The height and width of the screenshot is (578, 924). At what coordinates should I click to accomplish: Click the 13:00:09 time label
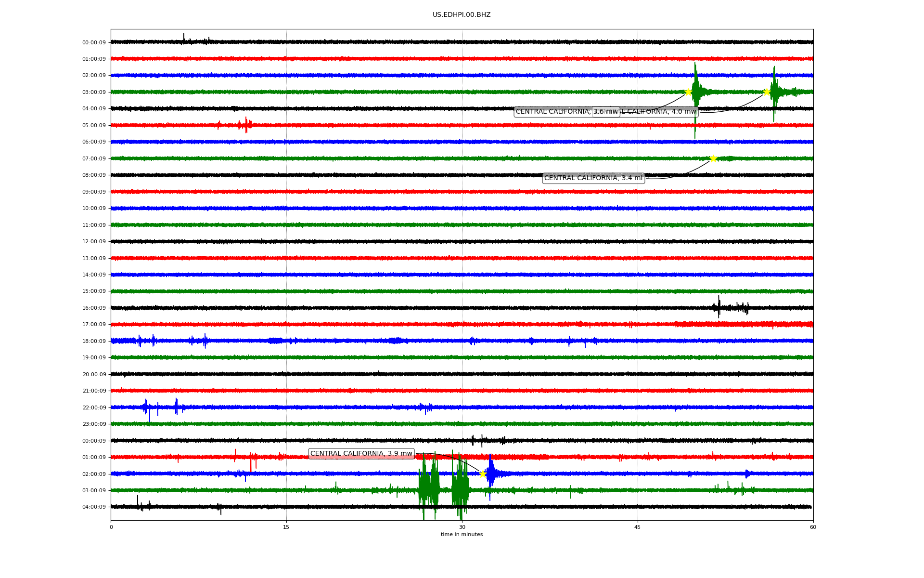pos(94,259)
